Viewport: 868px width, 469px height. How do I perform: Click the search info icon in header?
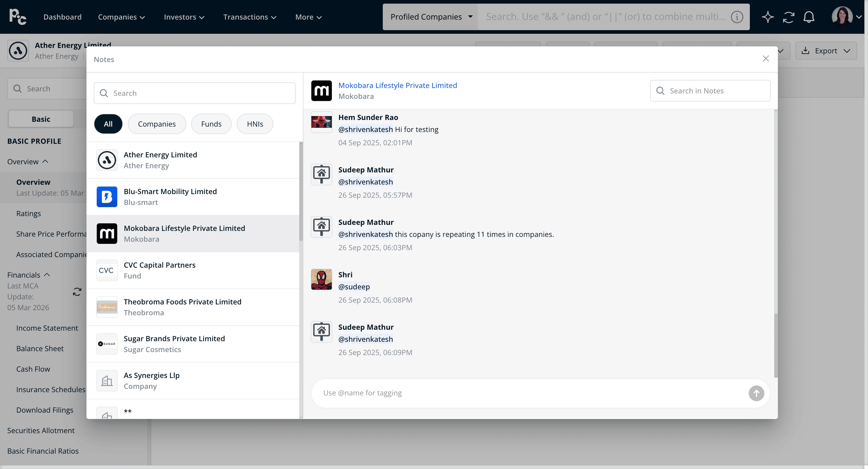click(x=737, y=17)
